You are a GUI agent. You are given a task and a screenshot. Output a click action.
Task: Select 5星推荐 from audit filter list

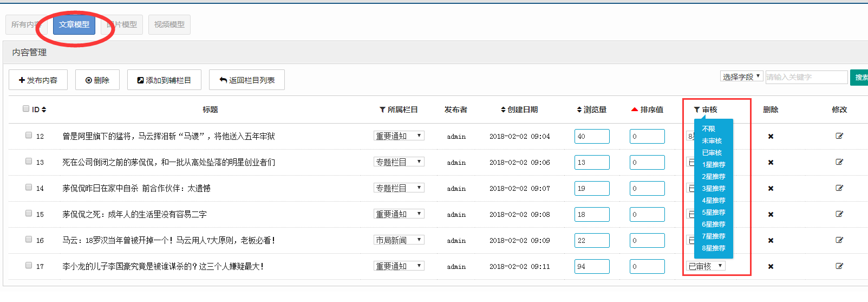(713, 213)
